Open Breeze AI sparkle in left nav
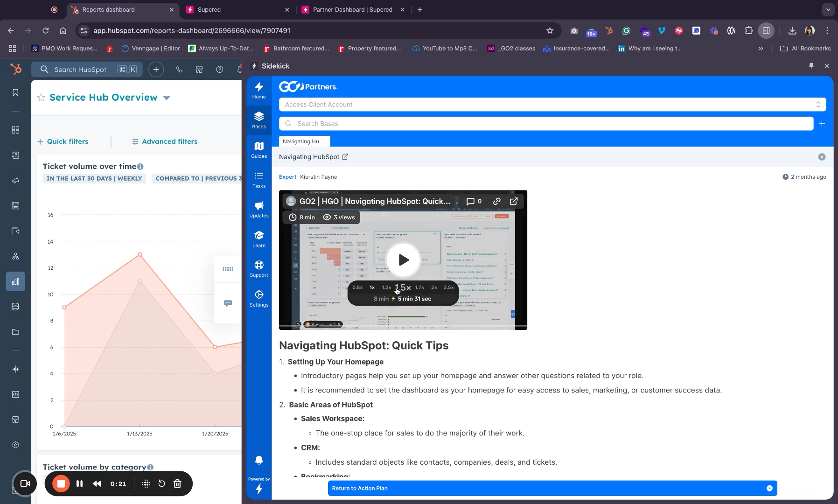838x504 pixels. pyautogui.click(x=15, y=369)
